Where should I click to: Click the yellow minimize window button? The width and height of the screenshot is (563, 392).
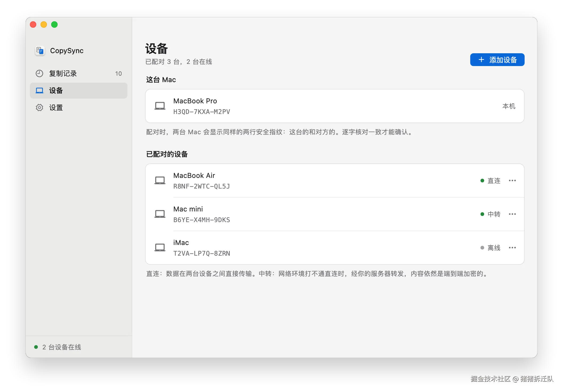pos(44,24)
